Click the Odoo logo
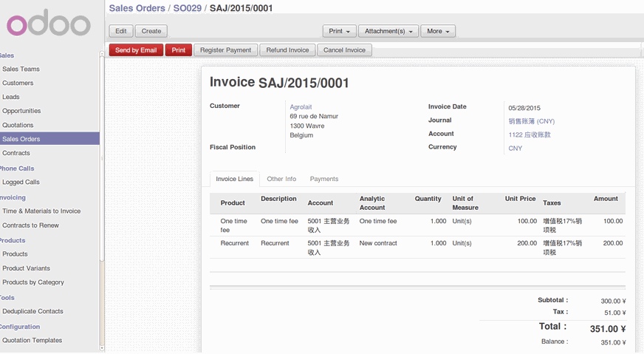The height and width of the screenshot is (354, 644). pos(49,24)
